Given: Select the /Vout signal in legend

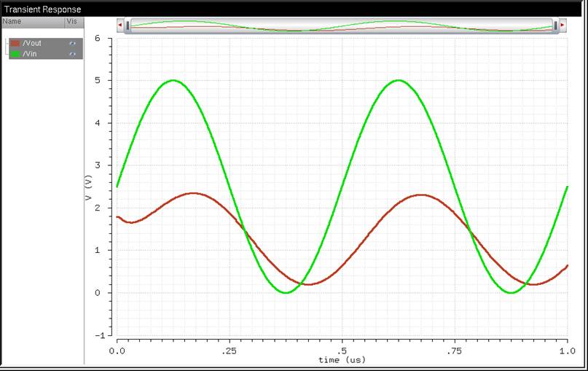Looking at the screenshot, I should tap(32, 44).
